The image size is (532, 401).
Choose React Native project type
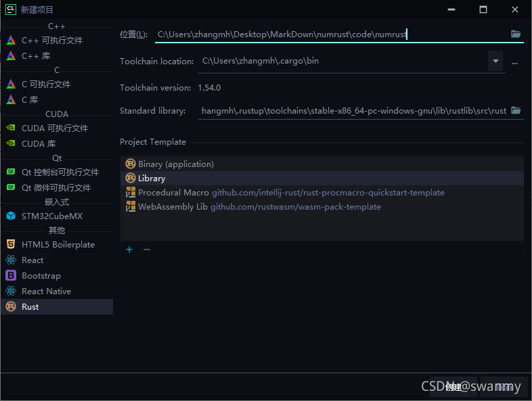coord(57,291)
